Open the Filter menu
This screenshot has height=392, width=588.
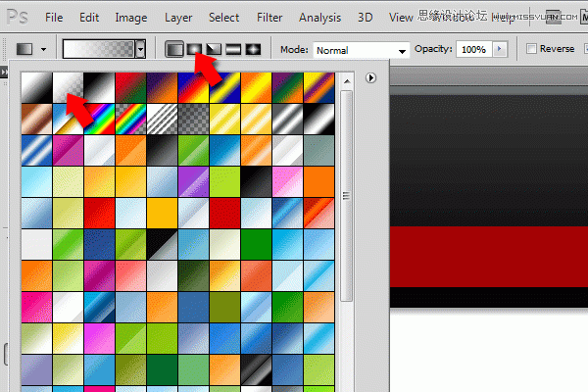pos(269,18)
